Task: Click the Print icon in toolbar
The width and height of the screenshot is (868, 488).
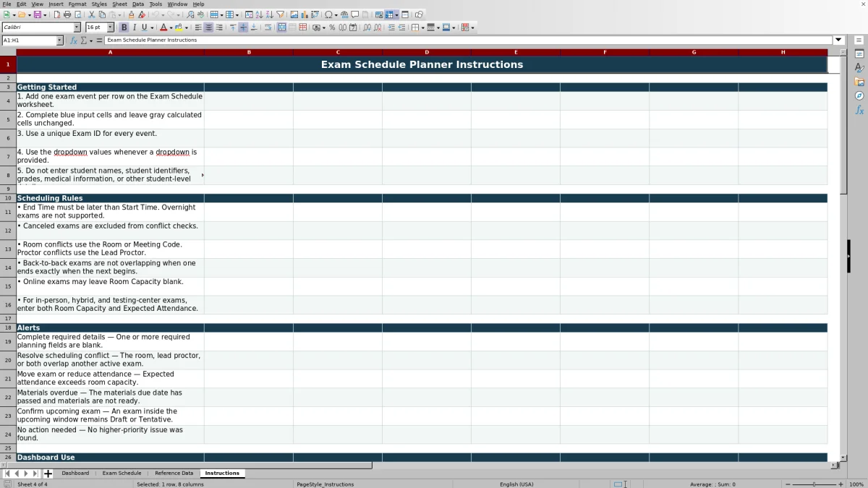Action: (x=67, y=14)
